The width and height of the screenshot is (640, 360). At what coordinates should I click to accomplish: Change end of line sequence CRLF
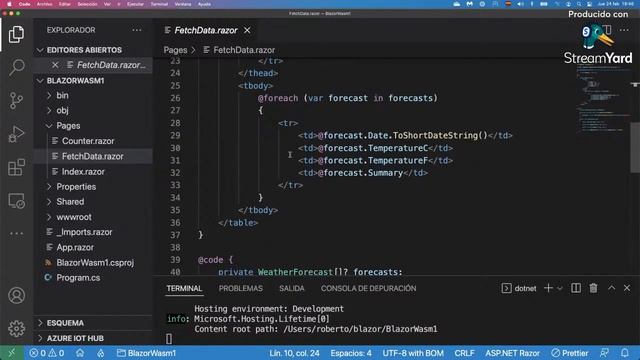[464, 353]
